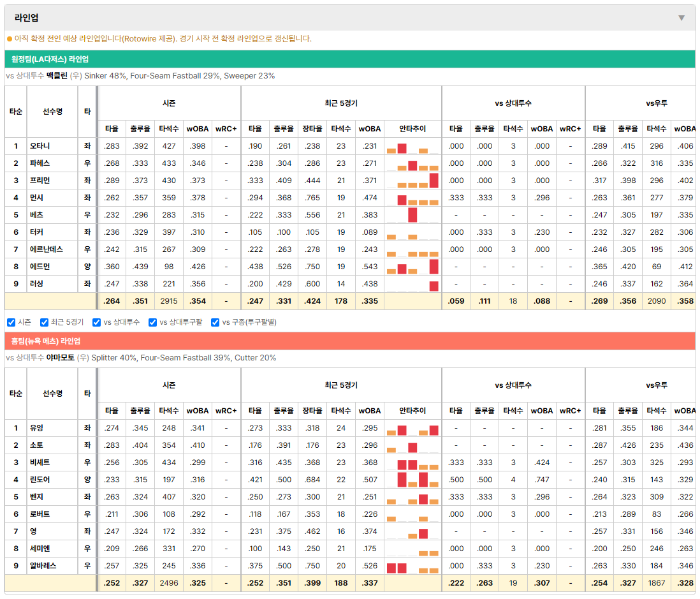Click 유잉's hit-trend bar chart
This screenshot has height=599, width=700.
click(x=412, y=429)
